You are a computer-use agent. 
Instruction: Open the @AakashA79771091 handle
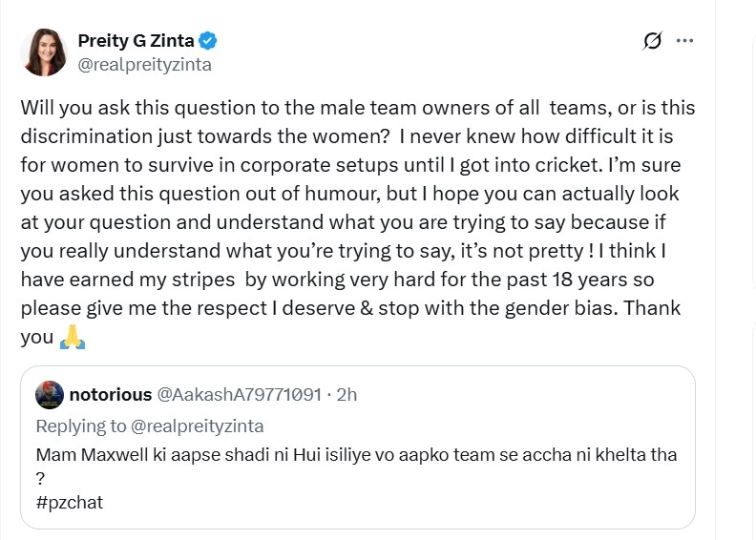pos(239,394)
